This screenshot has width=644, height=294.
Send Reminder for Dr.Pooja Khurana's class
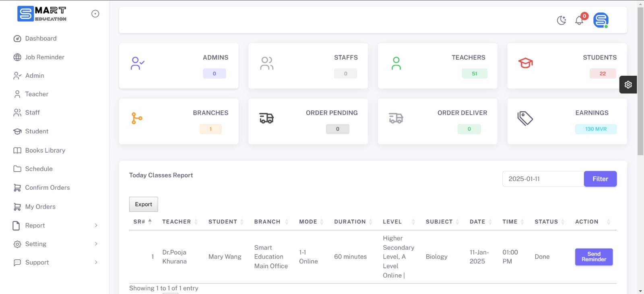(594, 257)
